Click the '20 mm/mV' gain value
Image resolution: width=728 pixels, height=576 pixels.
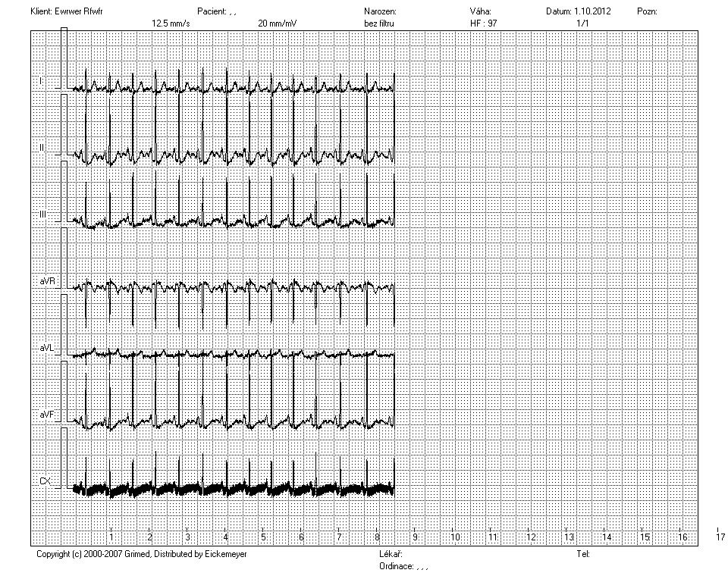tap(278, 23)
